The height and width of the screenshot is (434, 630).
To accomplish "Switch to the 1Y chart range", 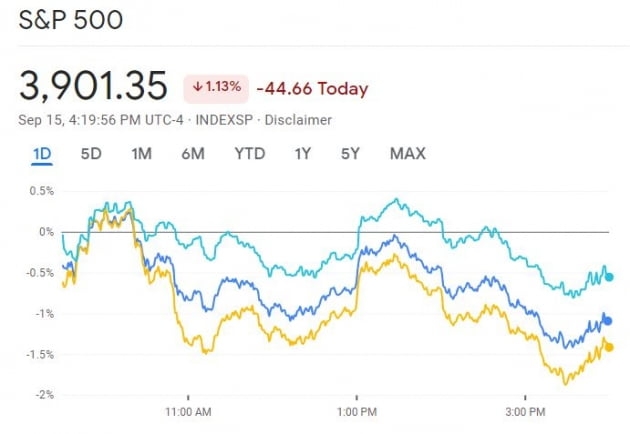I will 302,153.
